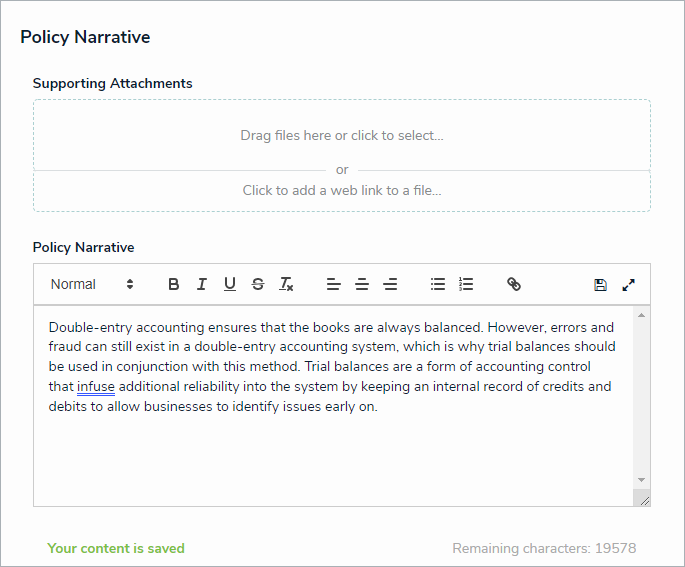Expand editor to full screen

(628, 284)
